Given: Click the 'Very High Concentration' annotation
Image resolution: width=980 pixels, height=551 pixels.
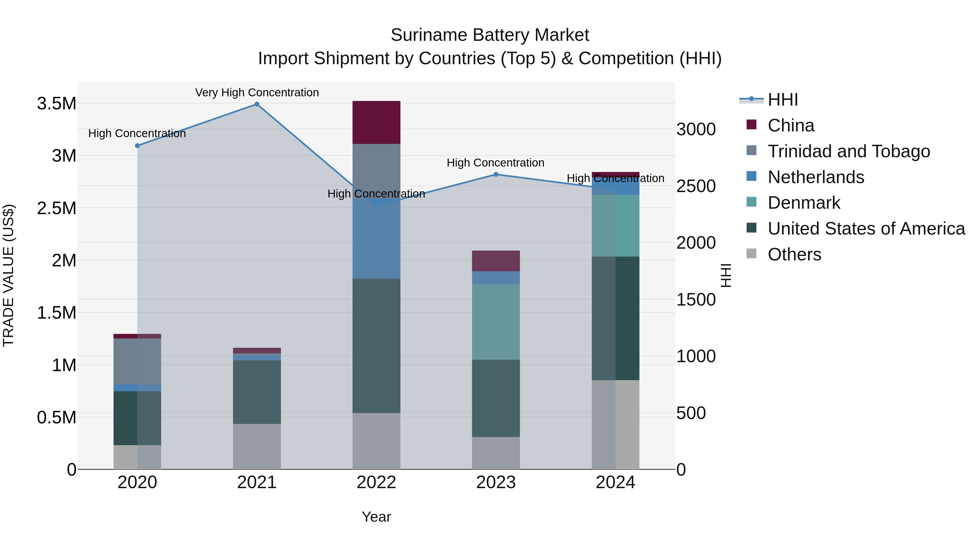Looking at the screenshot, I should pos(257,93).
